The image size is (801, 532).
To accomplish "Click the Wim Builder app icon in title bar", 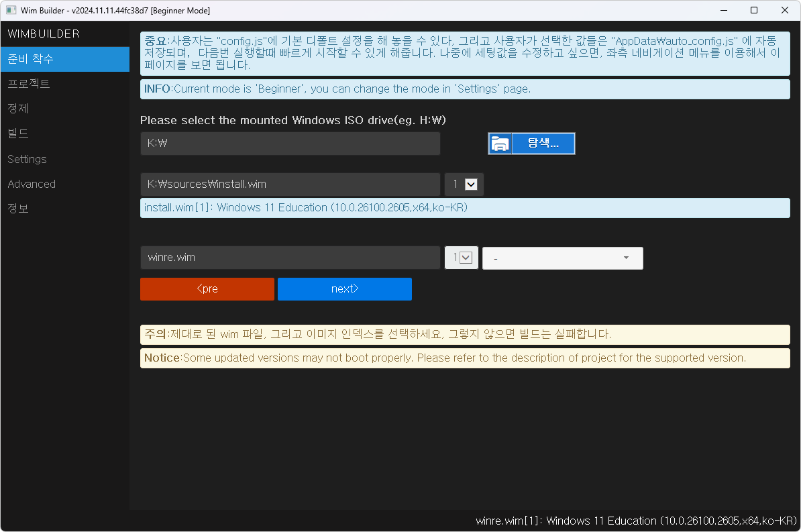I will [x=11, y=10].
